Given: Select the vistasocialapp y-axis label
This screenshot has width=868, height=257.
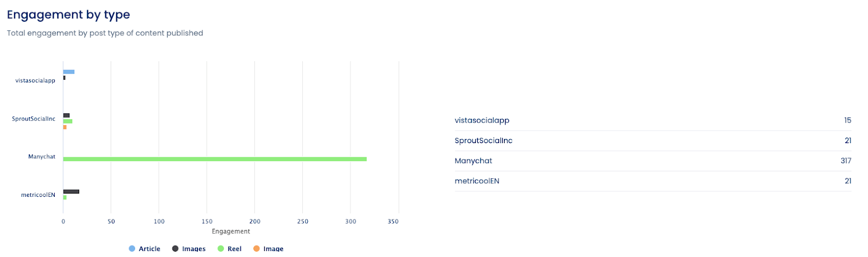Looking at the screenshot, I should (x=35, y=81).
